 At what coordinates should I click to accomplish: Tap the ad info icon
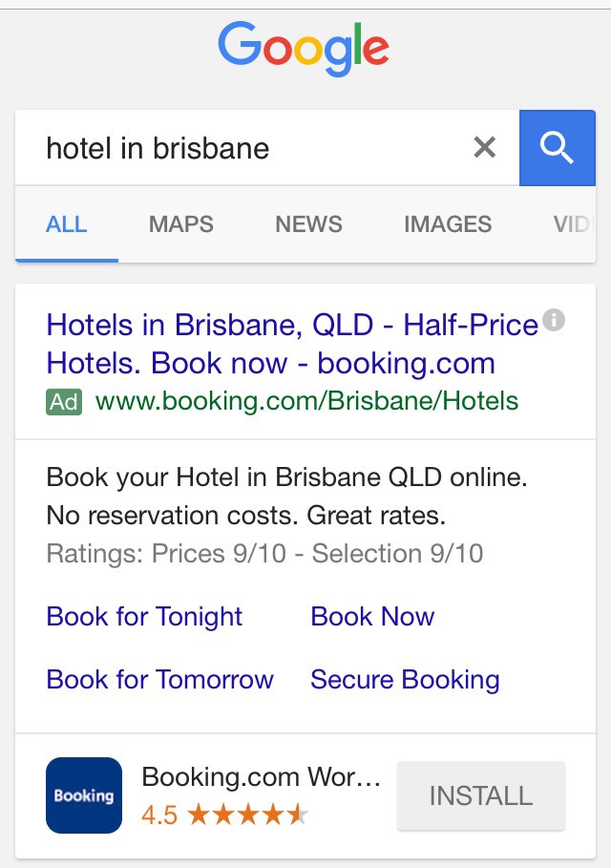click(x=554, y=321)
